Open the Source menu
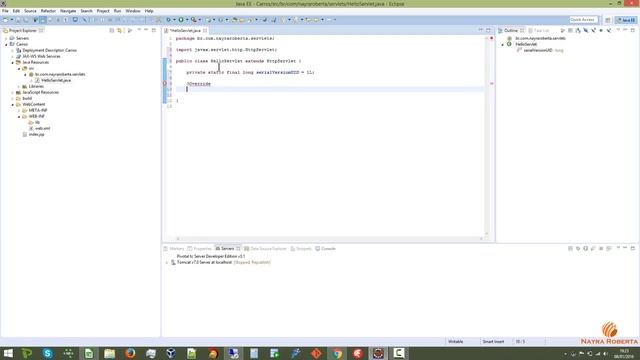This screenshot has height=360, width=640. (x=30, y=11)
